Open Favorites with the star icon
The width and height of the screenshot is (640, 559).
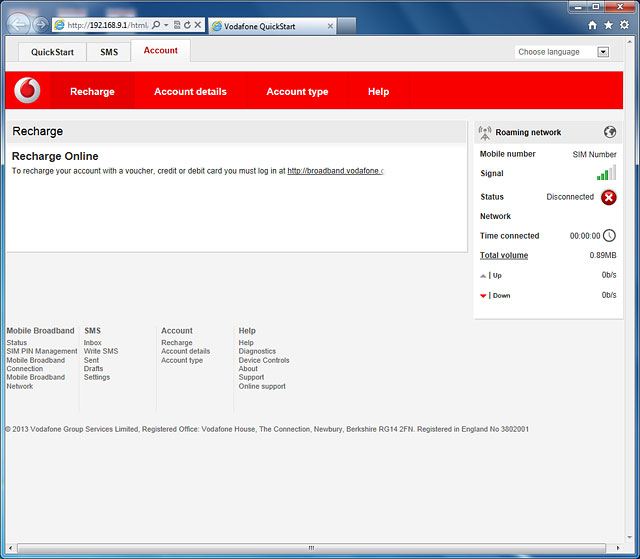tap(608, 25)
